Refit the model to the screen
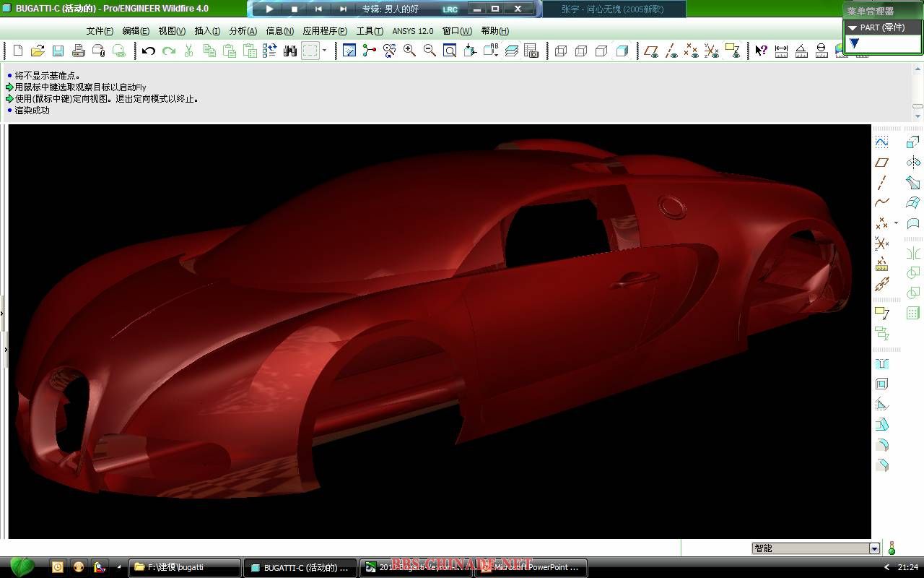The image size is (924, 578). click(x=450, y=51)
